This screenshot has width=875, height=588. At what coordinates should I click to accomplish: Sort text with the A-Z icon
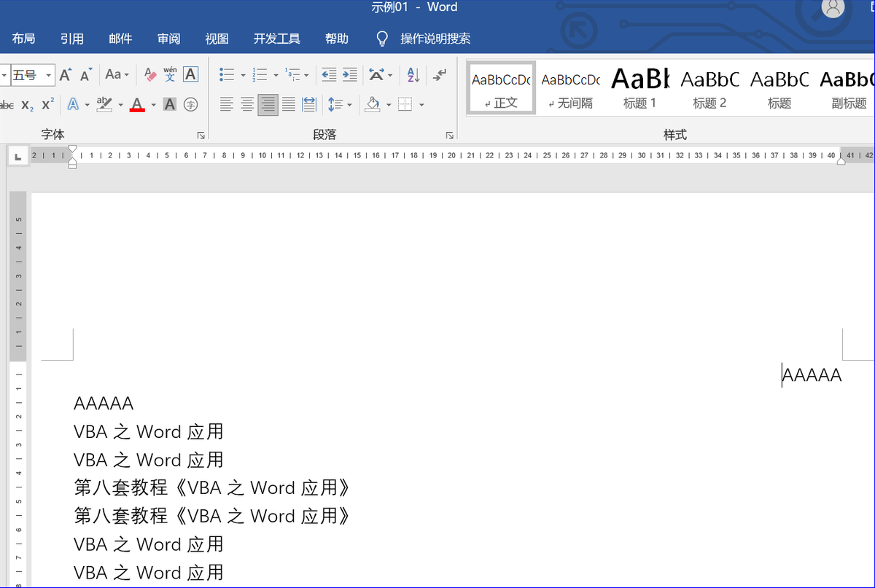click(x=413, y=74)
